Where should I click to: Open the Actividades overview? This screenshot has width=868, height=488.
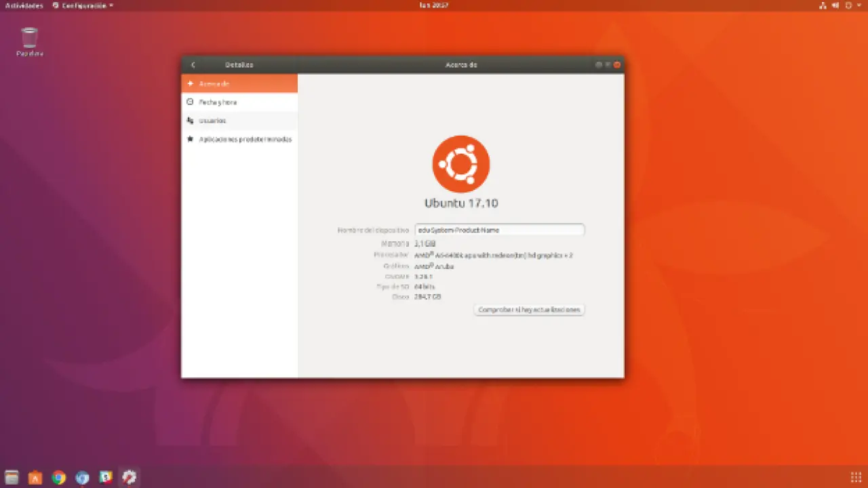[x=24, y=5]
